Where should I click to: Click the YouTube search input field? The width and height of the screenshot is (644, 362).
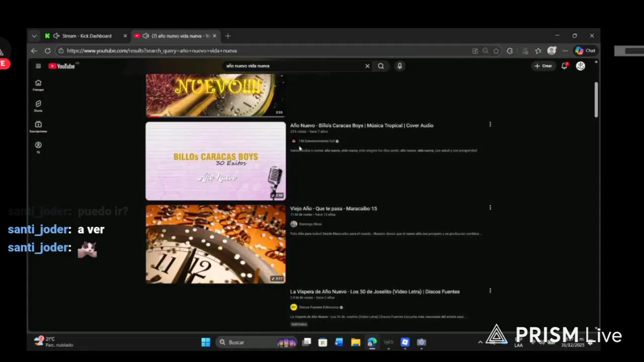293,66
